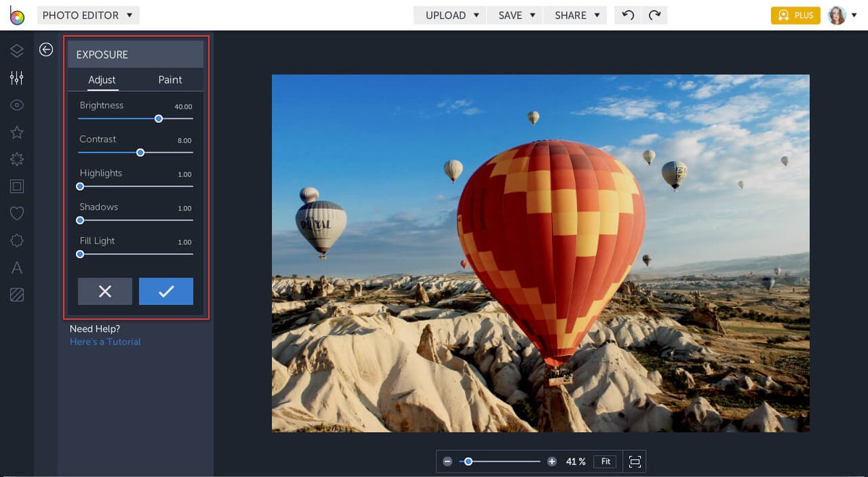Open the Effects star icon
Screen dimensions: 868x477
coord(17,132)
